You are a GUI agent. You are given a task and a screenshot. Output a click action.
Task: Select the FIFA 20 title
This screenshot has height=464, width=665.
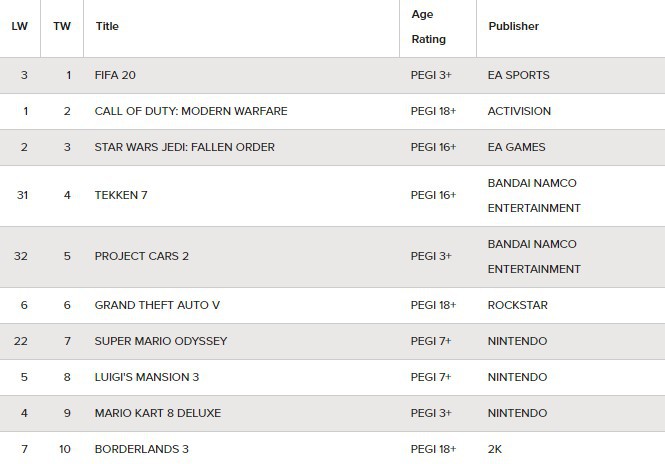point(115,75)
